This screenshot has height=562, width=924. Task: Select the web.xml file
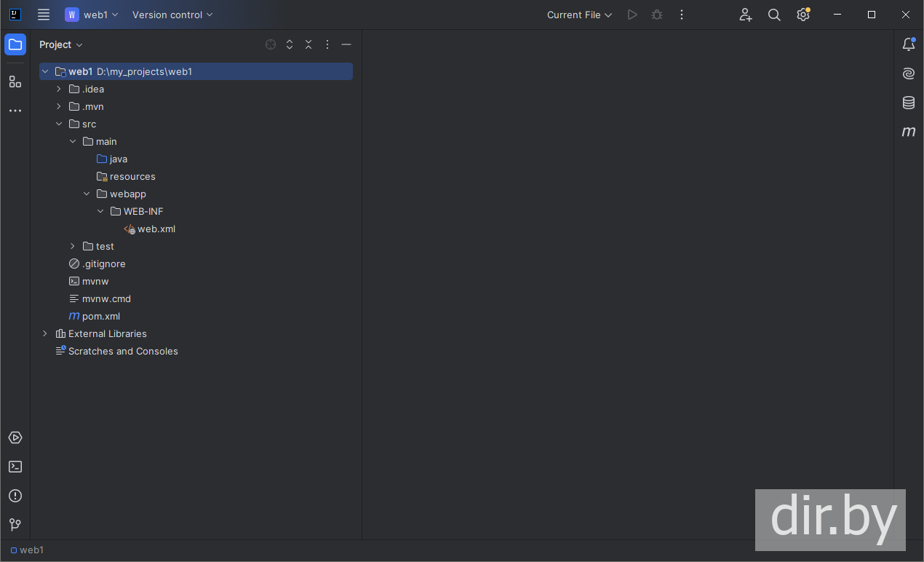(x=156, y=229)
